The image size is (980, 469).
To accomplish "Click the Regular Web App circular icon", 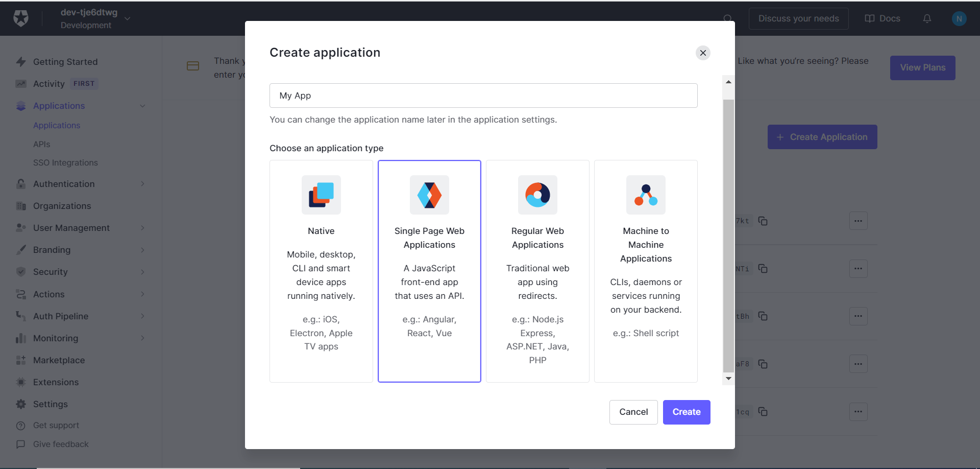I will 537,195.
